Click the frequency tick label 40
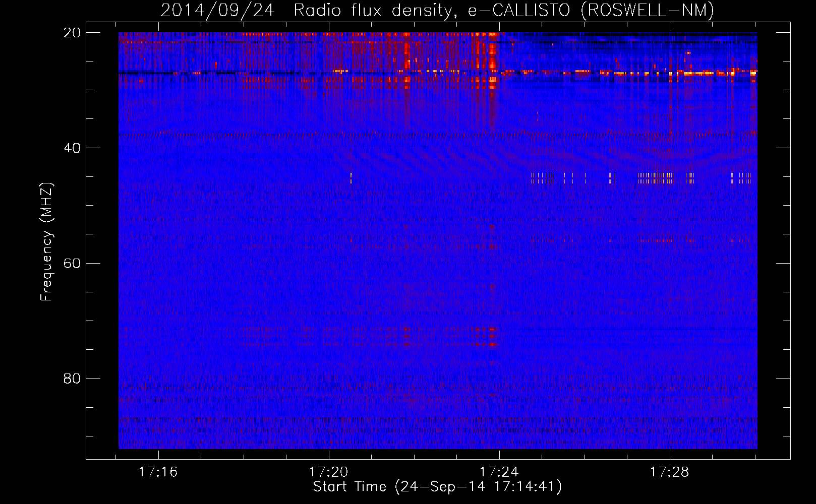816x504 pixels. coord(72,148)
